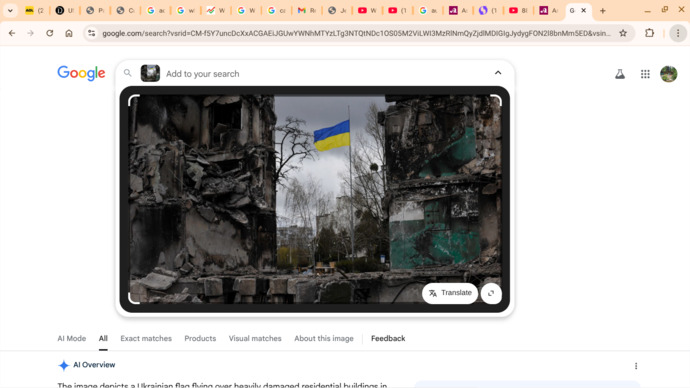Open Search Labs flask icon
Screen dimensions: 690x388
620,74
